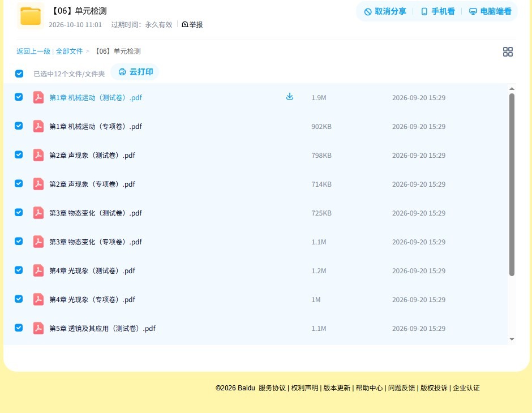This screenshot has height=413, width=532.
Task: Click PDF icon of 第3章 物态变化（测试卷）
Action: pyautogui.click(x=38, y=213)
